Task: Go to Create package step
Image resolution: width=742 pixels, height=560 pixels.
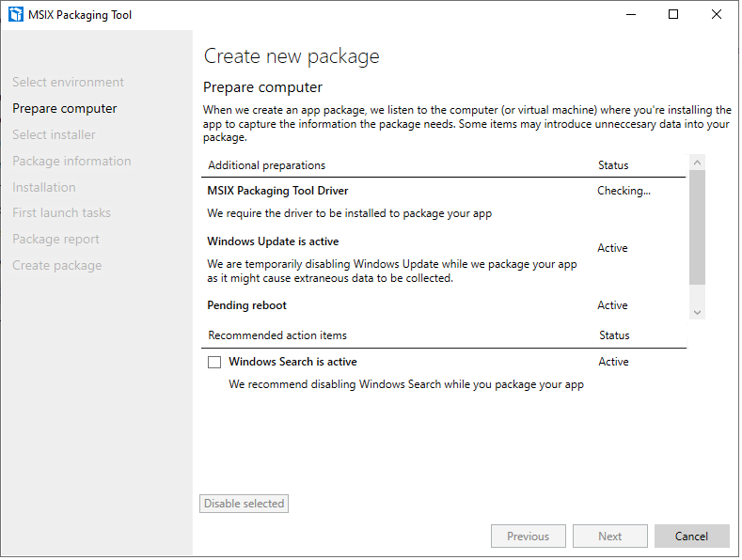Action: (56, 266)
